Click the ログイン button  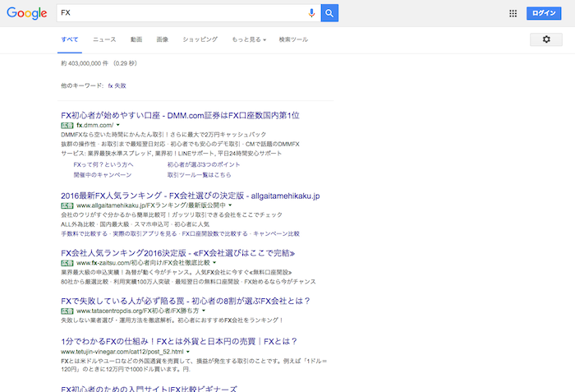pyautogui.click(x=545, y=13)
